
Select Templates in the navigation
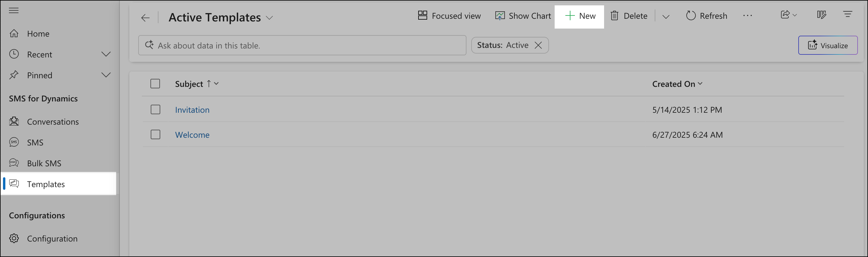tap(46, 184)
